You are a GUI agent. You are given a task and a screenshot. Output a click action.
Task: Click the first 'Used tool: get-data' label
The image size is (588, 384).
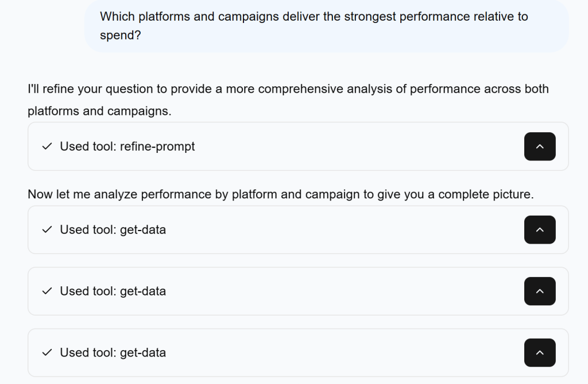coord(112,229)
